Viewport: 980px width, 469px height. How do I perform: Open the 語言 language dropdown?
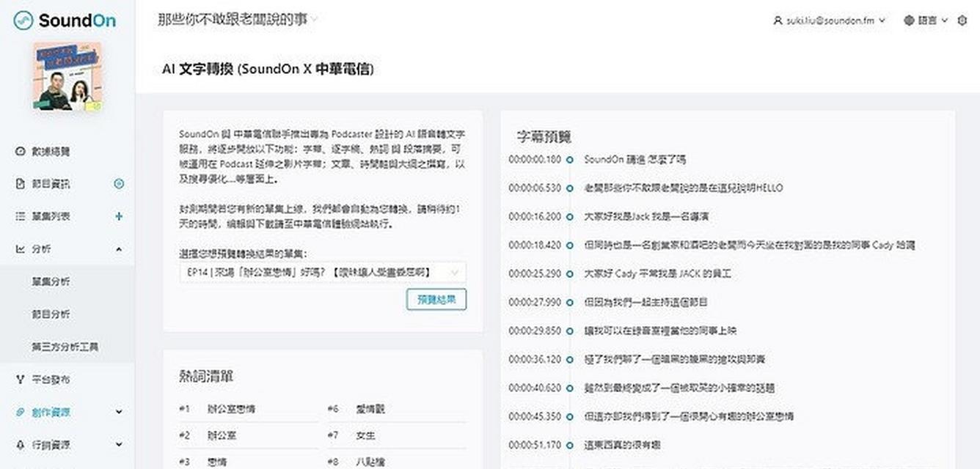tap(928, 21)
